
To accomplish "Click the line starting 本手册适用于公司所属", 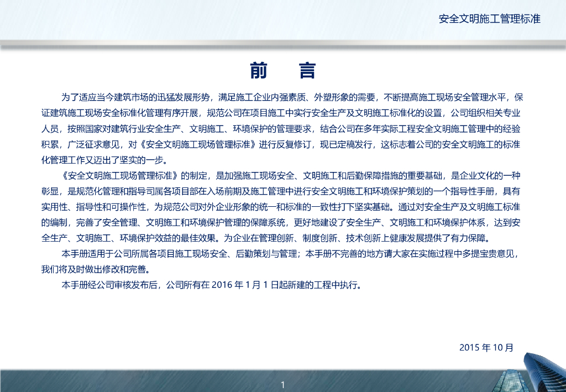I will click(291, 254).
